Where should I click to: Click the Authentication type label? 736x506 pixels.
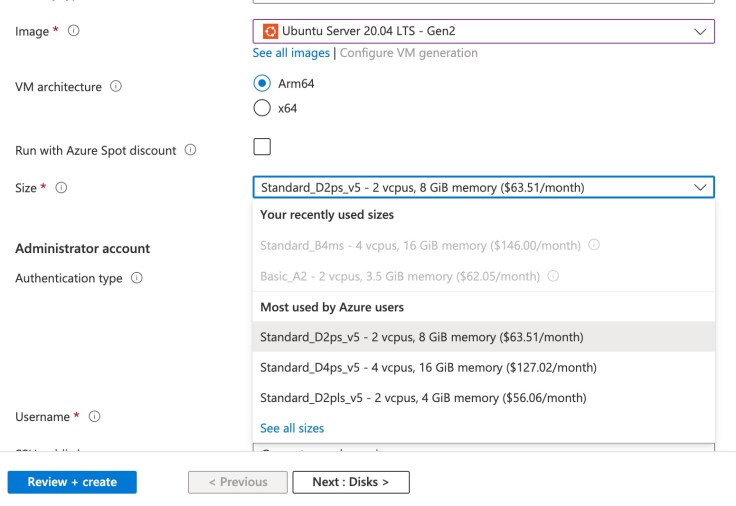coord(69,278)
